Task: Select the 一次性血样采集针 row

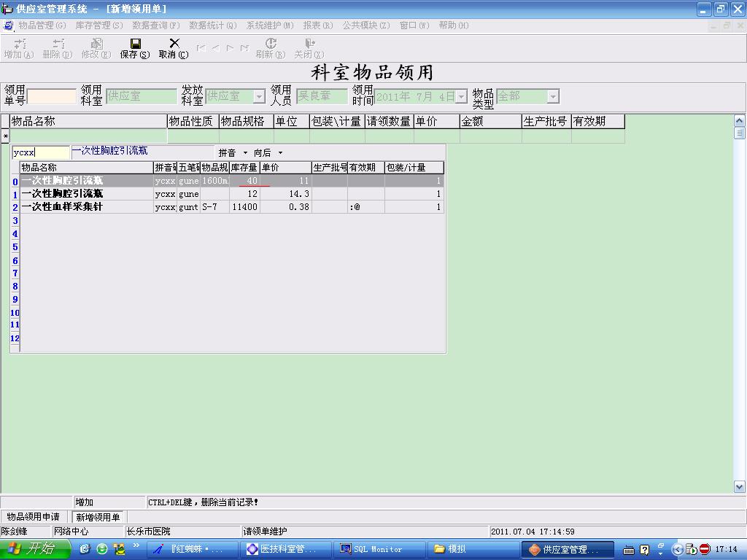Action: click(231, 206)
